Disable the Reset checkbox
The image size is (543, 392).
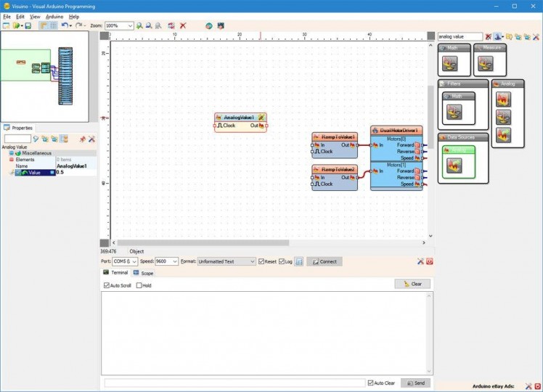tap(262, 261)
